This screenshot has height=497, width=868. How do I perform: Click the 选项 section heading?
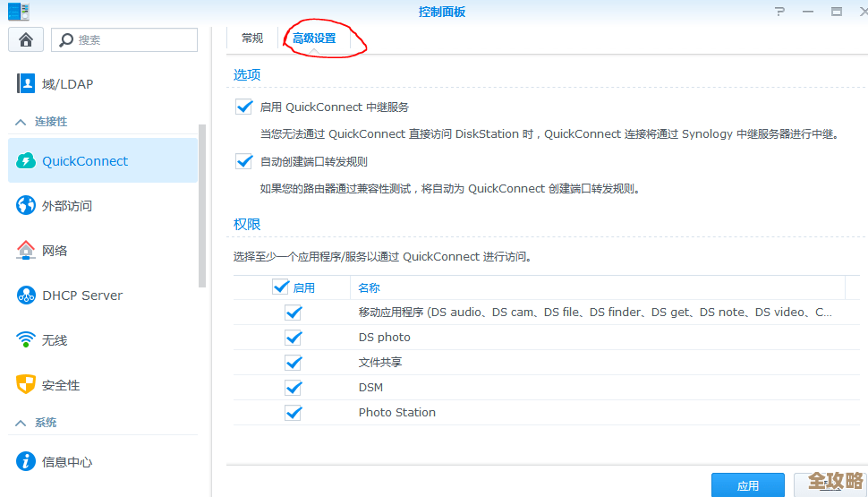pyautogui.click(x=247, y=75)
